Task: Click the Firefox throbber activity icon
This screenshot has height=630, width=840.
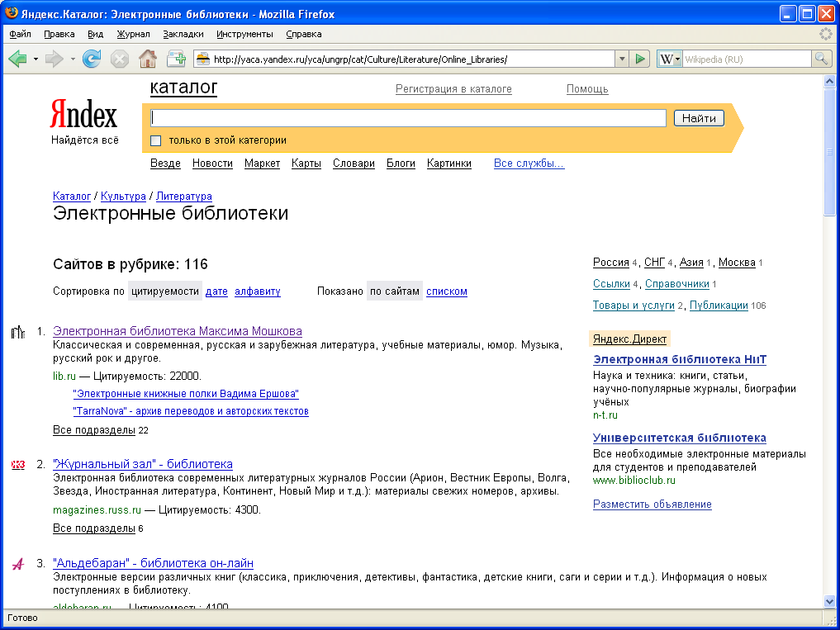Action: click(825, 34)
